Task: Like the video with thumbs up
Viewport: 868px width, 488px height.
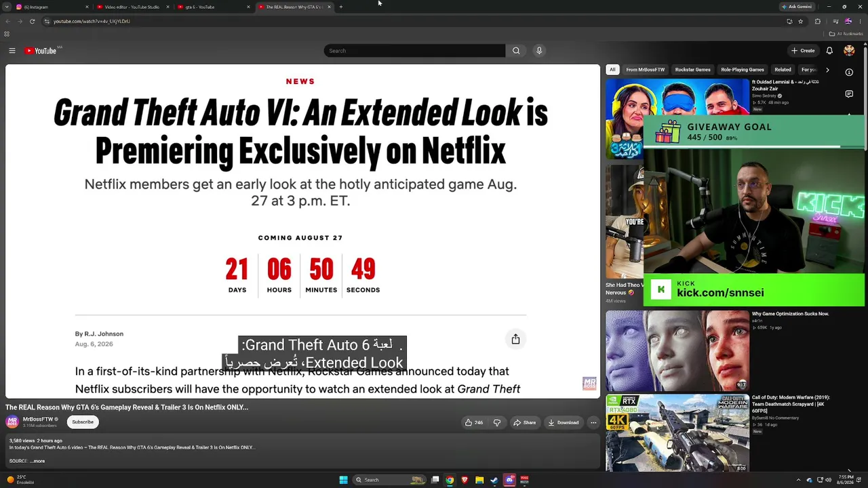Action: 473,423
